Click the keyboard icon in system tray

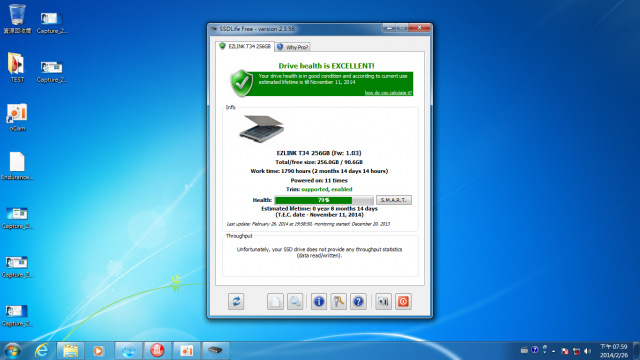pyautogui.click(x=524, y=350)
